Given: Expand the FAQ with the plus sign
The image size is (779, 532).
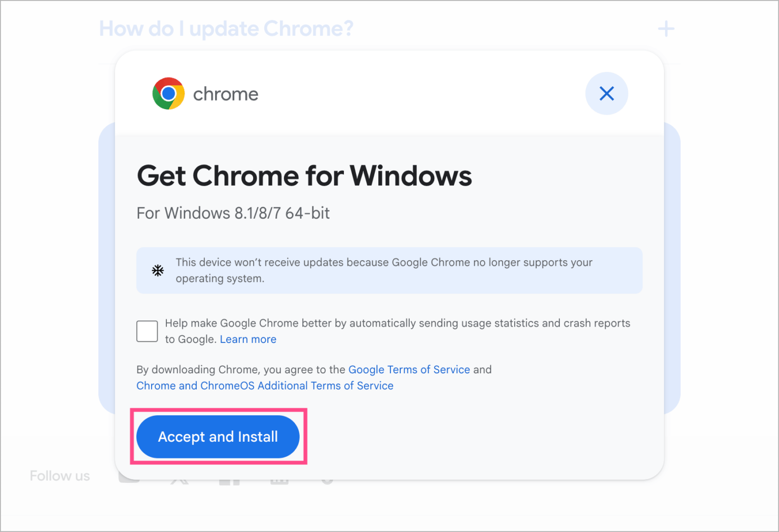Looking at the screenshot, I should pos(666,28).
